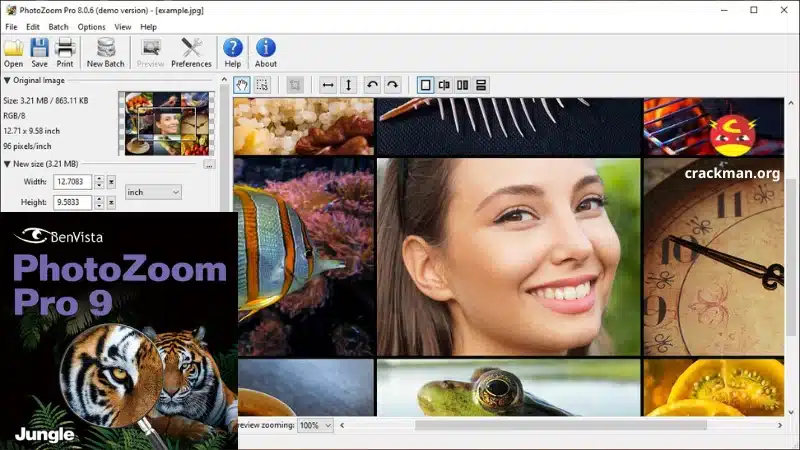Increase Height with the up stepper arrow

[x=99, y=199]
